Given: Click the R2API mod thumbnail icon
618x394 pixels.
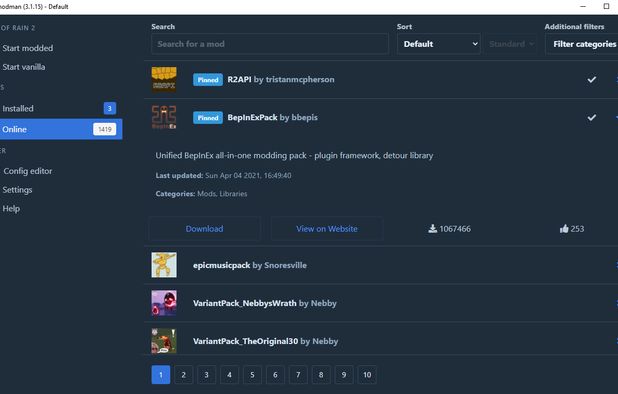Looking at the screenshot, I should (164, 80).
